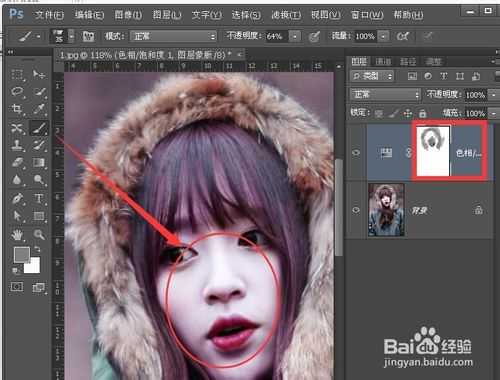This screenshot has height=380, width=500.
Task: Select the Blur tool
Action: (17, 180)
